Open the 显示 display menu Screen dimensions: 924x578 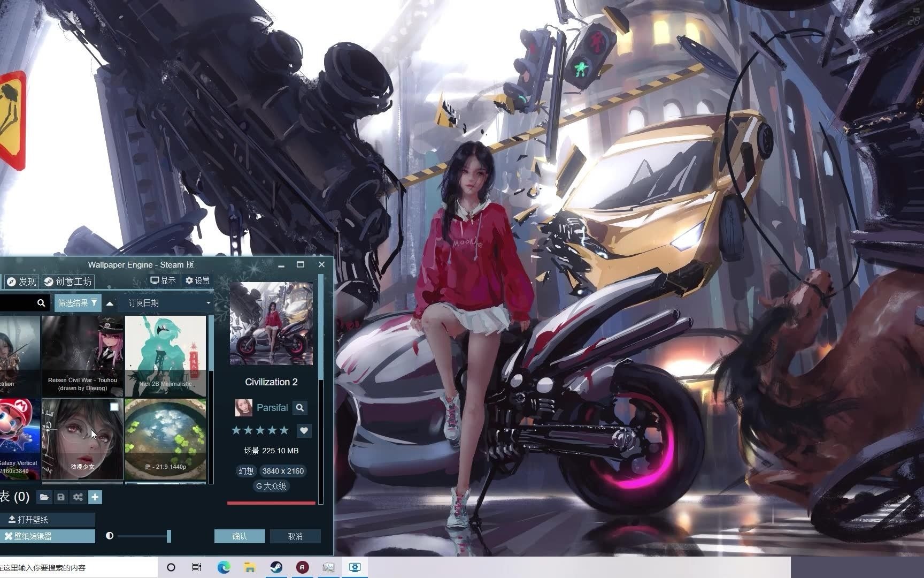pos(163,280)
